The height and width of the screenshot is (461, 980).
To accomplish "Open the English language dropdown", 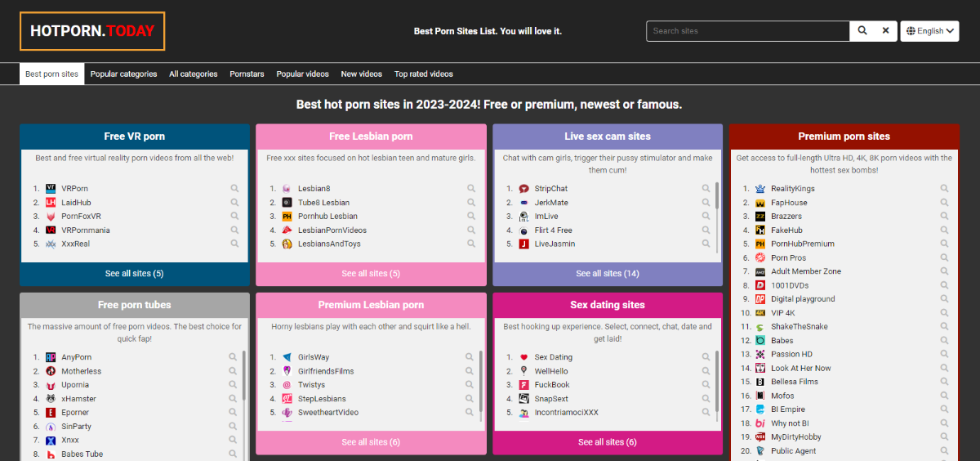I will coord(929,31).
